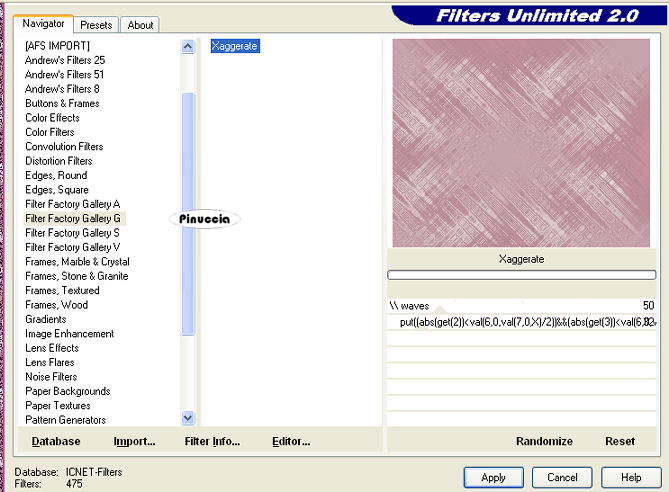669x492 pixels.
Task: Open the Editor... button
Action: (291, 441)
